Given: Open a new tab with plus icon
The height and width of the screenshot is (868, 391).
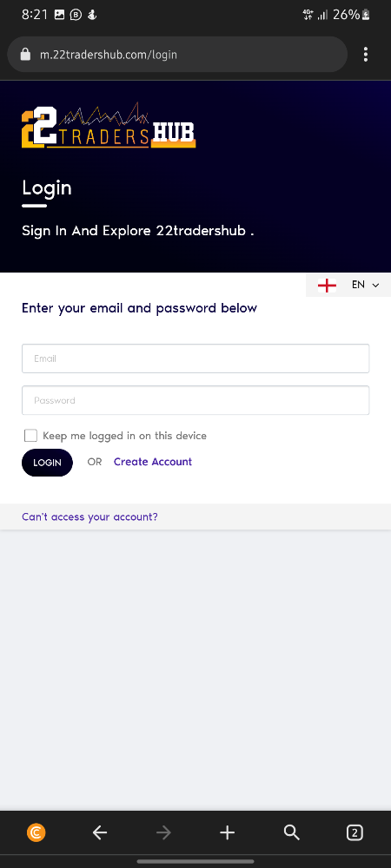Looking at the screenshot, I should click(227, 832).
